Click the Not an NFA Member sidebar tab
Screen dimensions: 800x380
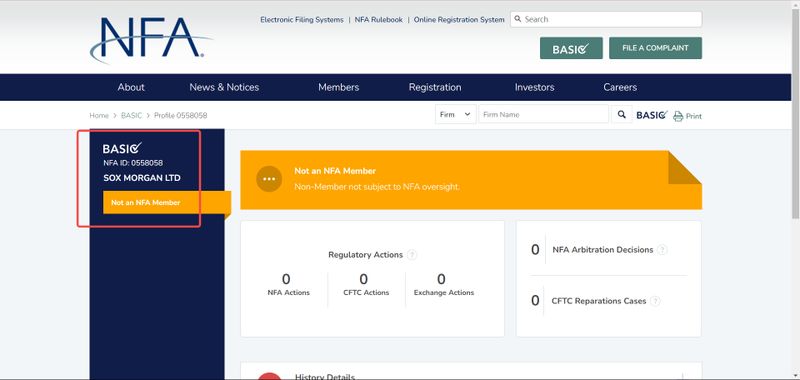tap(167, 202)
